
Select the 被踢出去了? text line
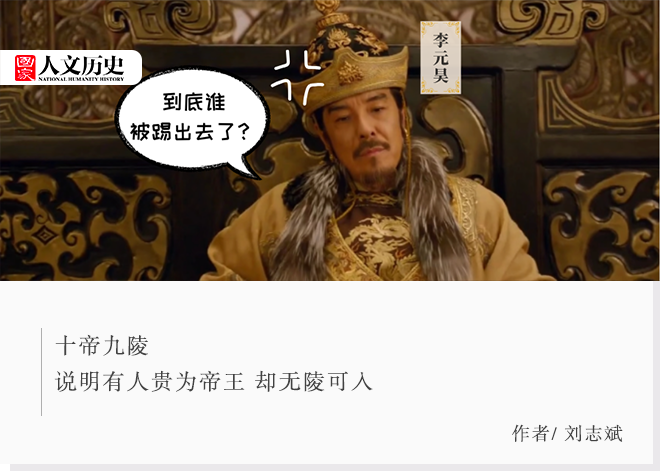pyautogui.click(x=190, y=132)
